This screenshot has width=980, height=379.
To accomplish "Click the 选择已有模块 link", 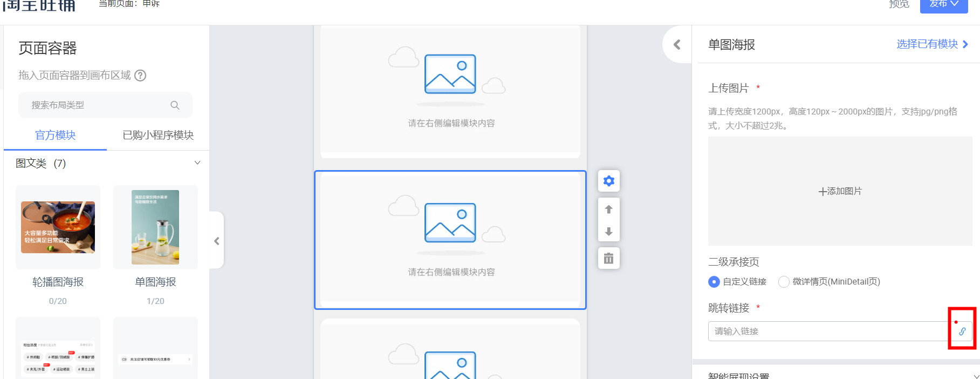I will [932, 44].
